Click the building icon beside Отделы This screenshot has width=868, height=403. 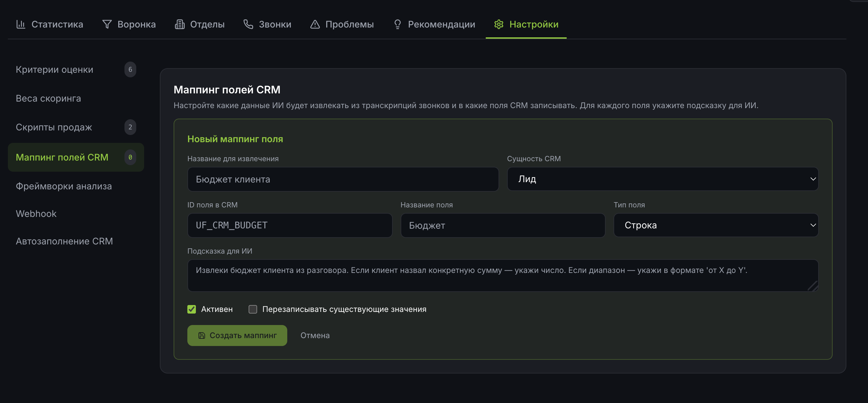point(179,24)
